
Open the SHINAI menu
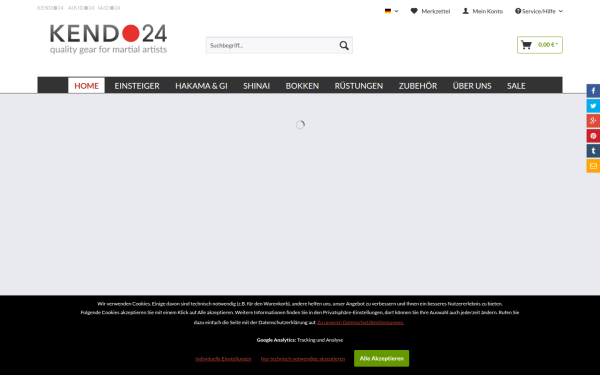(256, 86)
